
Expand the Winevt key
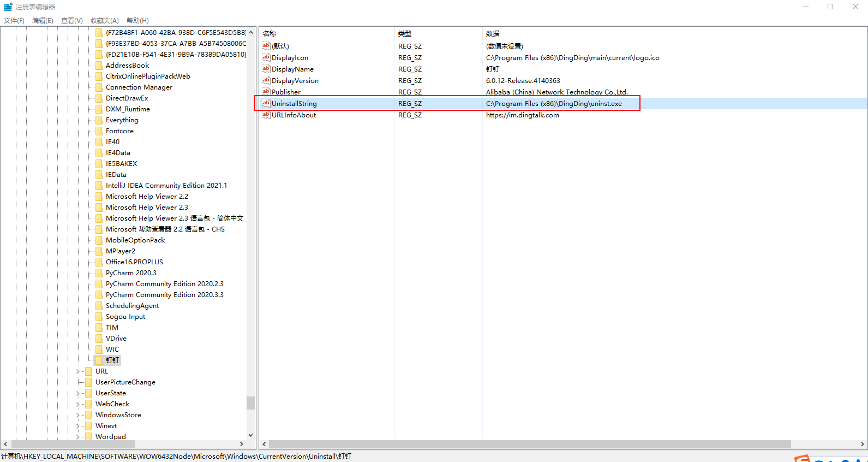pyautogui.click(x=77, y=426)
